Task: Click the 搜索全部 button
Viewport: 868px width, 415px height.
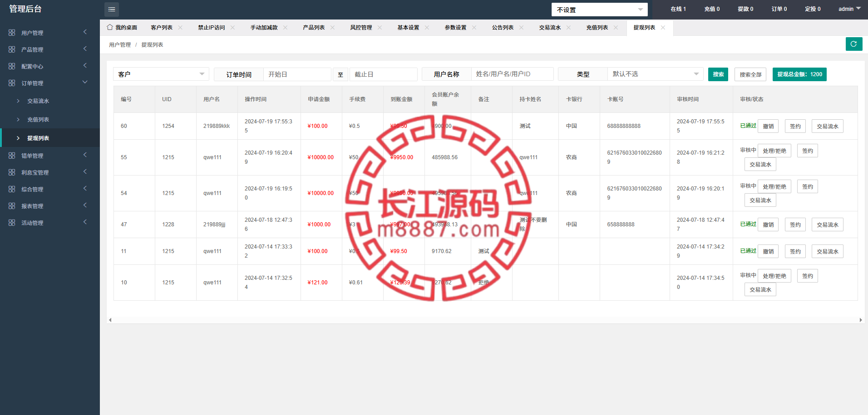Action: coord(750,74)
